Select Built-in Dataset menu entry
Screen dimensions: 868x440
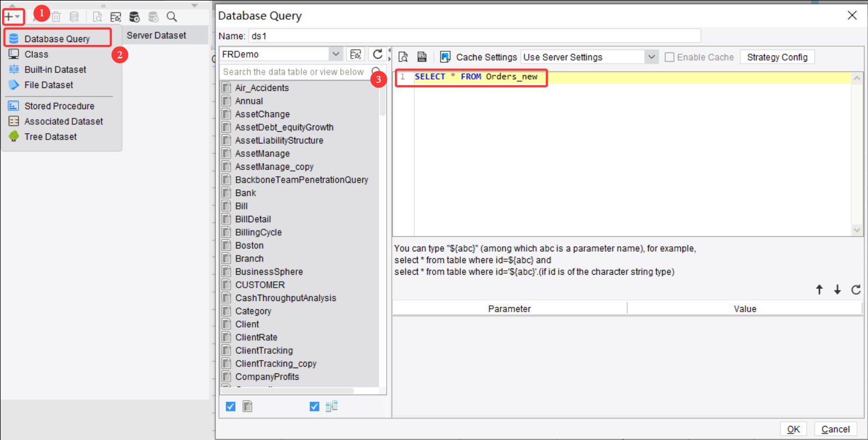point(55,69)
